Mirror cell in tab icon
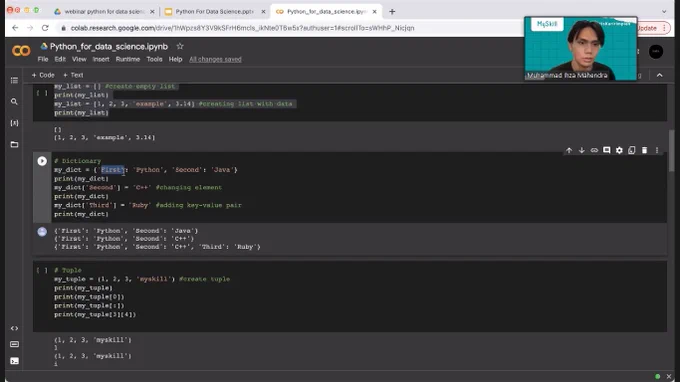 pyautogui.click(x=632, y=150)
